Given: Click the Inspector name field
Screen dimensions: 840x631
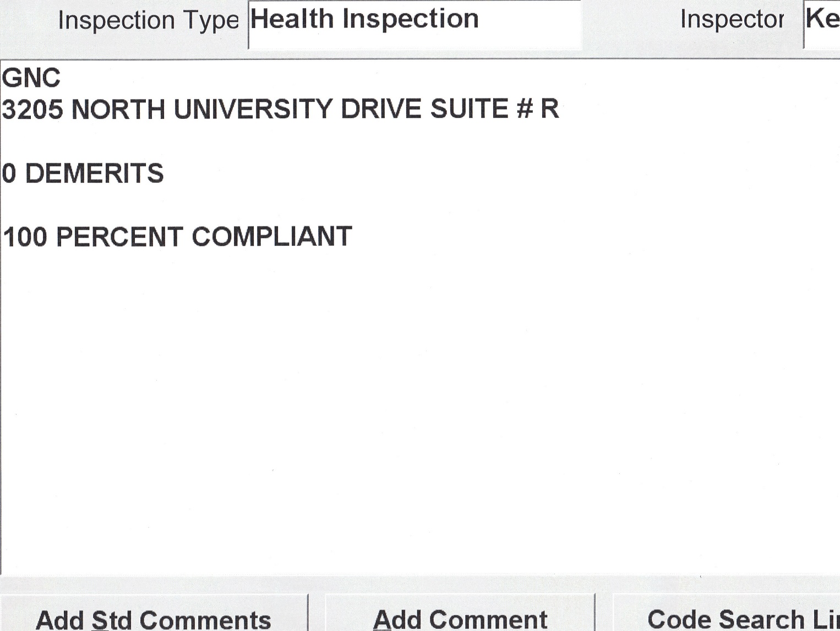Looking at the screenshot, I should (822, 21).
